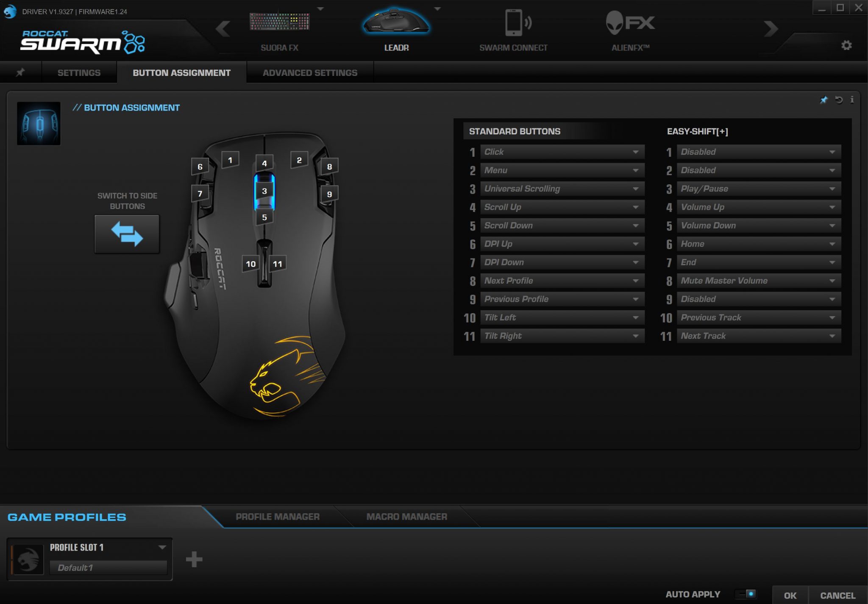The height and width of the screenshot is (604, 868).
Task: Toggle the Auto Apply switch
Action: 746,594
